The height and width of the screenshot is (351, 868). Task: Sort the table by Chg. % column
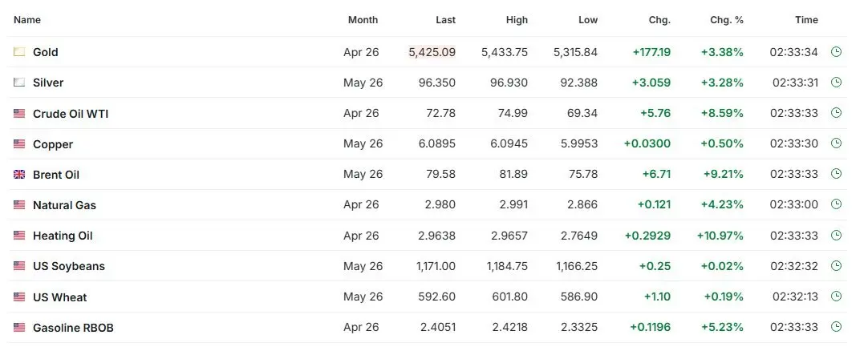727,20
